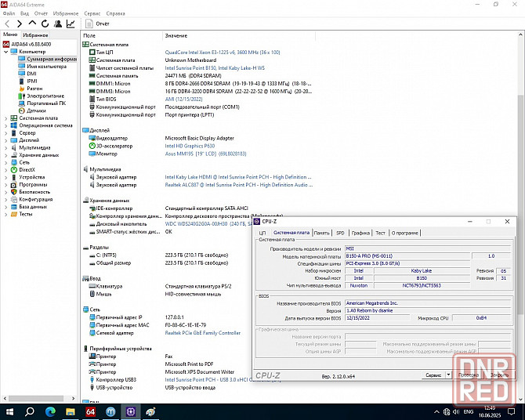
Task: Click the Сервис button in CPU-Z
Action: coord(433,375)
